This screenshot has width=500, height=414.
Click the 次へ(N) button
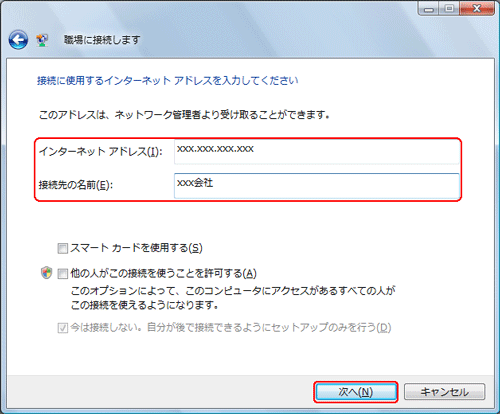pyautogui.click(x=356, y=392)
